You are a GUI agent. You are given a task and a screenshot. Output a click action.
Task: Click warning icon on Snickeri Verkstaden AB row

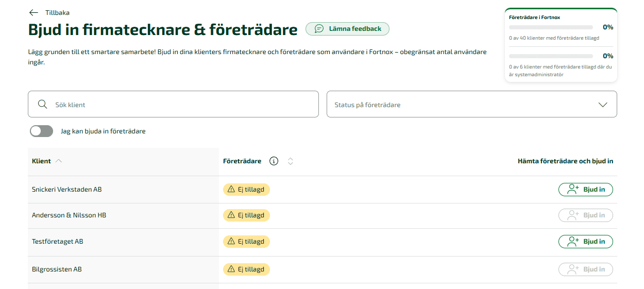231,190
